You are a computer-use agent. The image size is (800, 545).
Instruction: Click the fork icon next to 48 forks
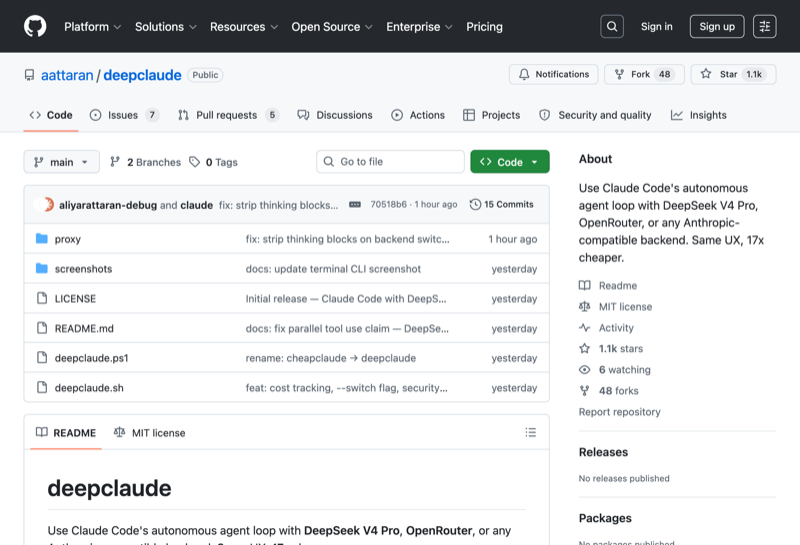[585, 391]
